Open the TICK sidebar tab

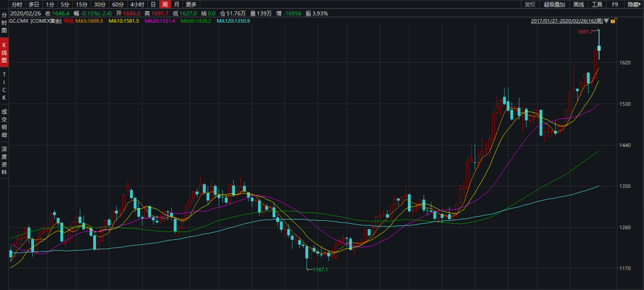click(4, 86)
